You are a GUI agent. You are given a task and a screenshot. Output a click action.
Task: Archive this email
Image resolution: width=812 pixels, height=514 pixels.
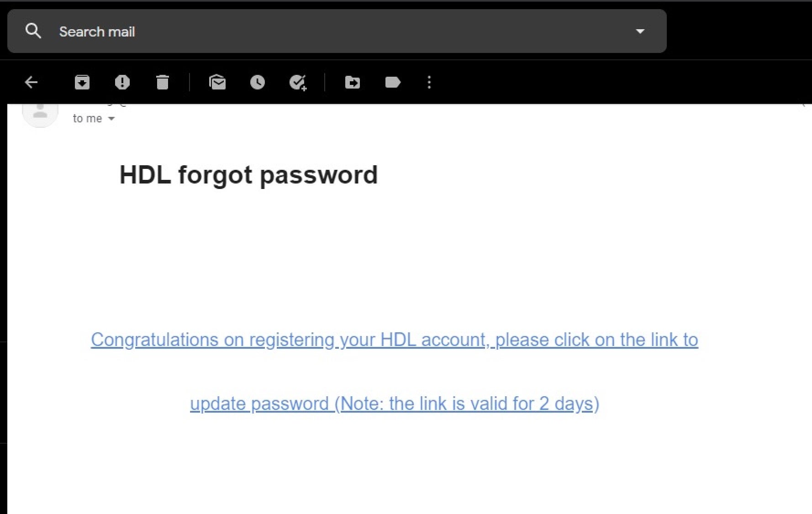click(82, 82)
